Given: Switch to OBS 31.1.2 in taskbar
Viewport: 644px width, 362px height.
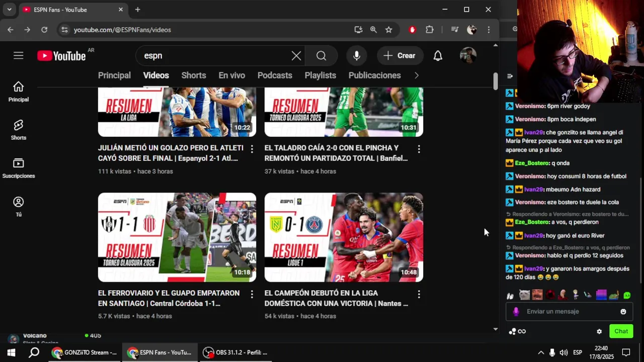Looking at the screenshot, I should tap(235, 352).
